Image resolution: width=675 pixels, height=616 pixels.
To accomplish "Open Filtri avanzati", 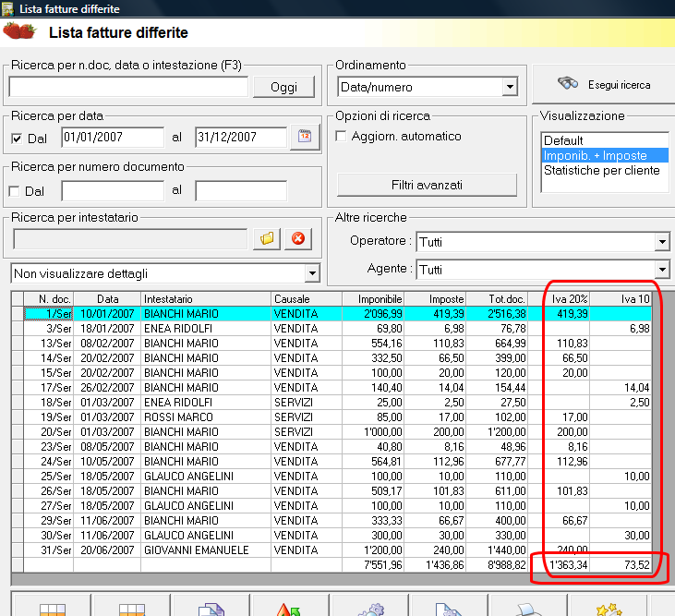I will pyautogui.click(x=426, y=185).
